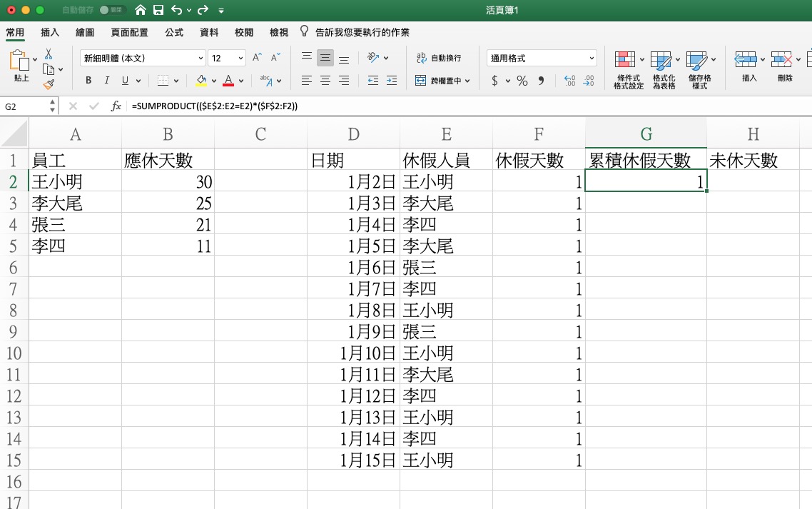Increase indent in cell
Image resolution: width=812 pixels, height=509 pixels.
(x=392, y=81)
